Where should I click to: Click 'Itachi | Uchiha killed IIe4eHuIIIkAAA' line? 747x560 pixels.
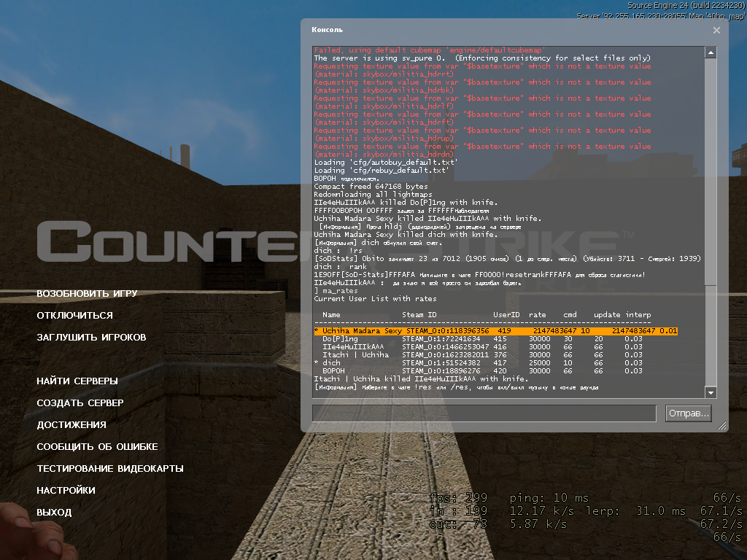pos(421,379)
